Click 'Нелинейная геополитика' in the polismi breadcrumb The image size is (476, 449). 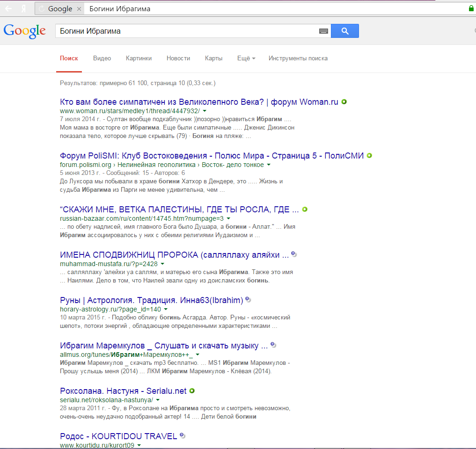(156, 165)
